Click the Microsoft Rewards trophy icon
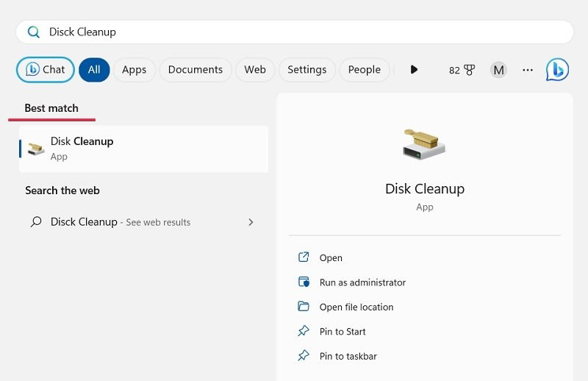Image resolution: width=588 pixels, height=381 pixels. pos(469,70)
